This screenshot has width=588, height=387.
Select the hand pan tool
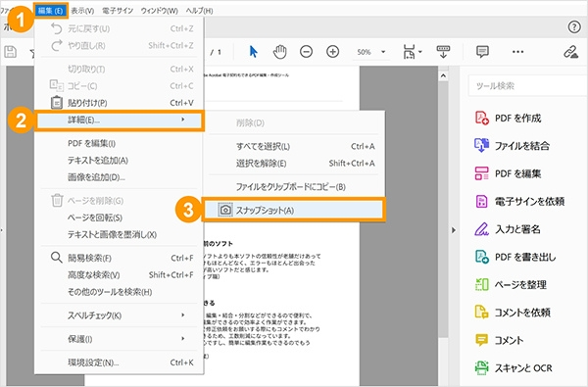point(279,52)
